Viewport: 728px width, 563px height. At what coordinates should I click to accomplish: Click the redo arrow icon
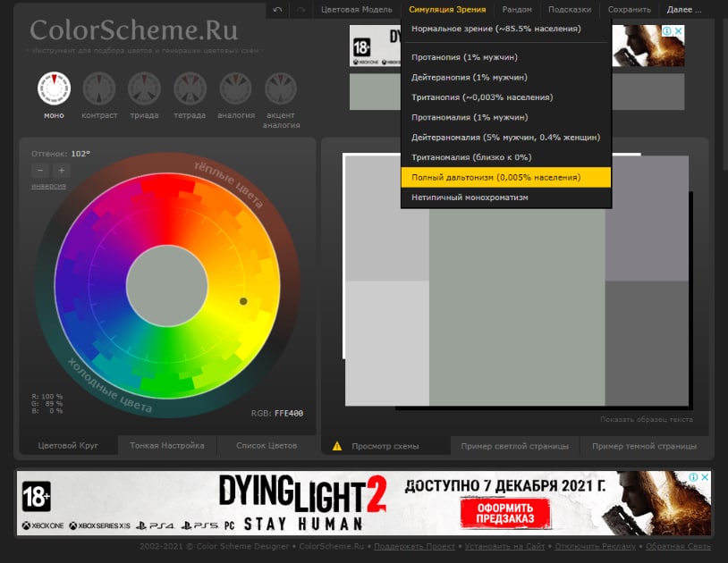[x=301, y=10]
